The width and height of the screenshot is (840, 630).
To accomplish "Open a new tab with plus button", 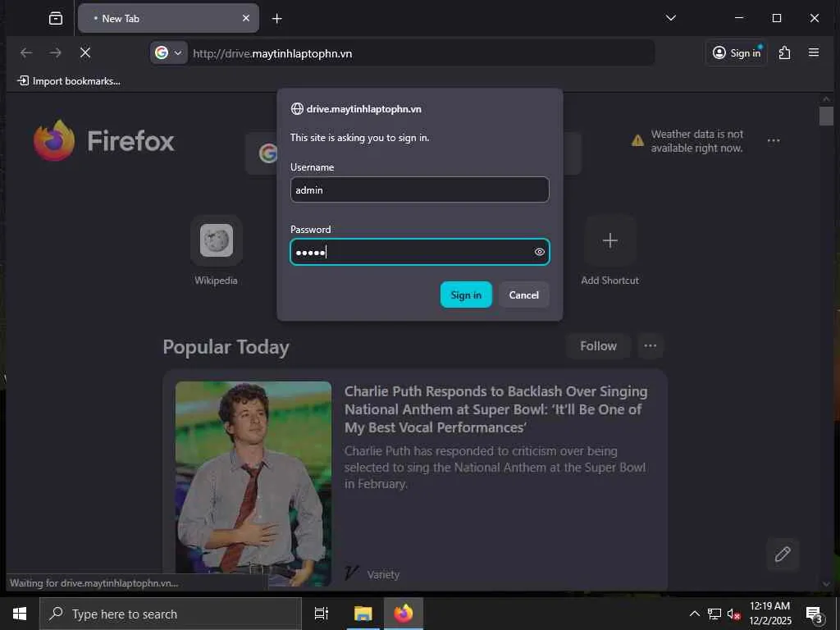I will [277, 19].
